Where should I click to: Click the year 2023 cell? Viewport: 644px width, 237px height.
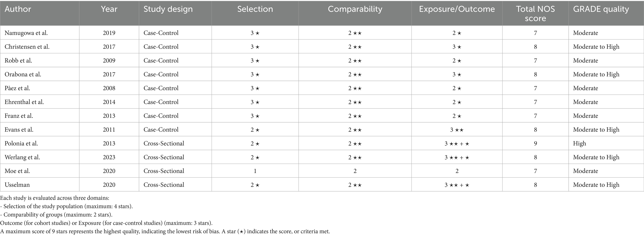109,157
